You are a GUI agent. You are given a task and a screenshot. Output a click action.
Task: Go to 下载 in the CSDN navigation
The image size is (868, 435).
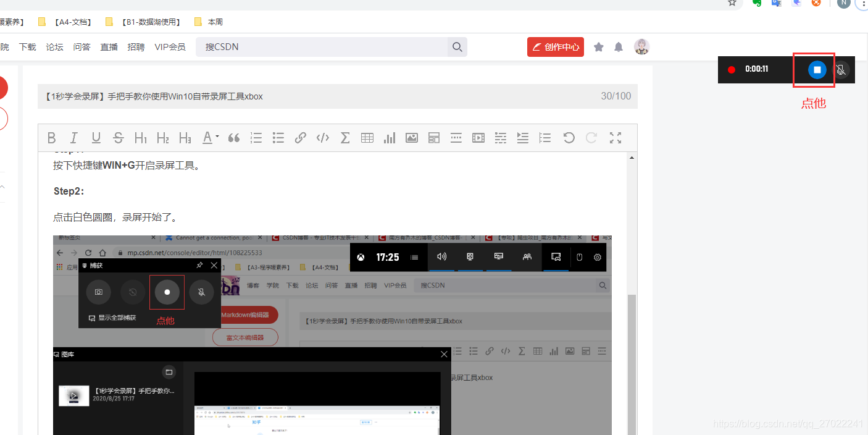pyautogui.click(x=28, y=47)
